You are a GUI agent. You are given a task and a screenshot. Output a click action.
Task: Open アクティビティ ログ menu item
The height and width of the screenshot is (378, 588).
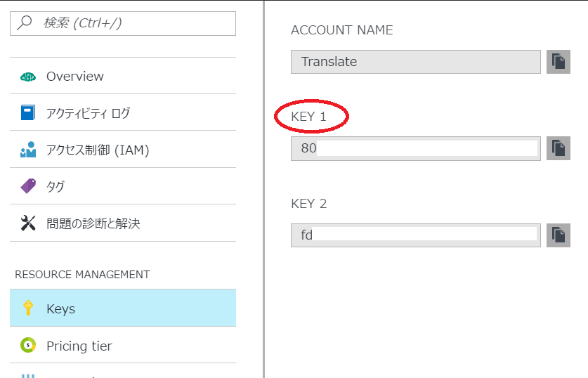[x=123, y=112]
